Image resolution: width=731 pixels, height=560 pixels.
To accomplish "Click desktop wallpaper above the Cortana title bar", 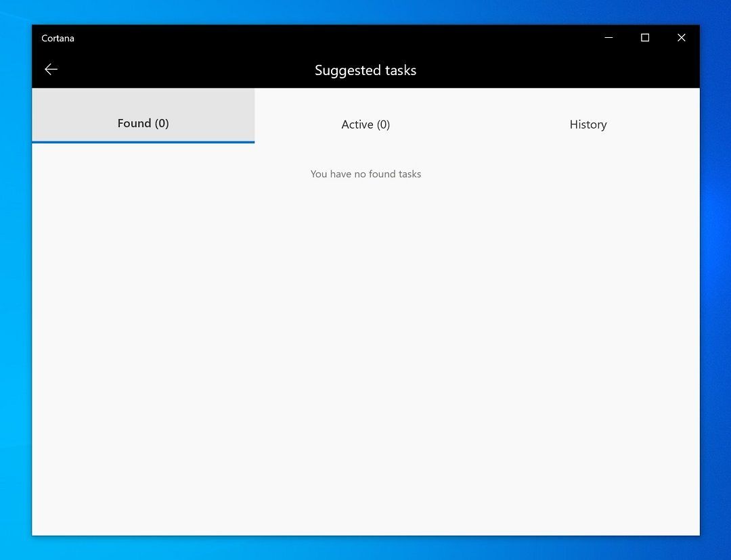I will coord(365,11).
